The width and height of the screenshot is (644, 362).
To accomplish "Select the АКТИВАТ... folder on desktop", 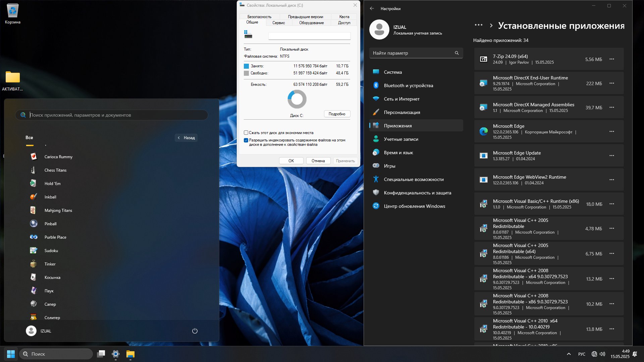I will 12,81.
